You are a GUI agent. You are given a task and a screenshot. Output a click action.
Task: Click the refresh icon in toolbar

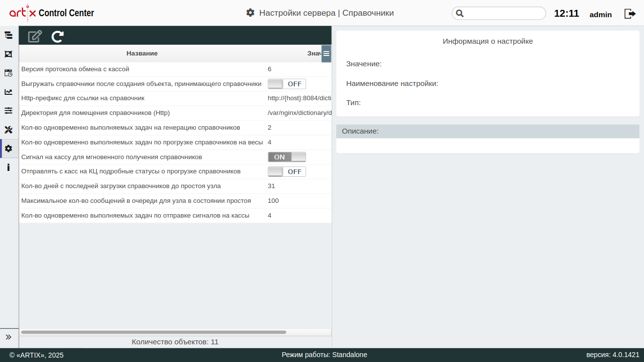pos(57,36)
